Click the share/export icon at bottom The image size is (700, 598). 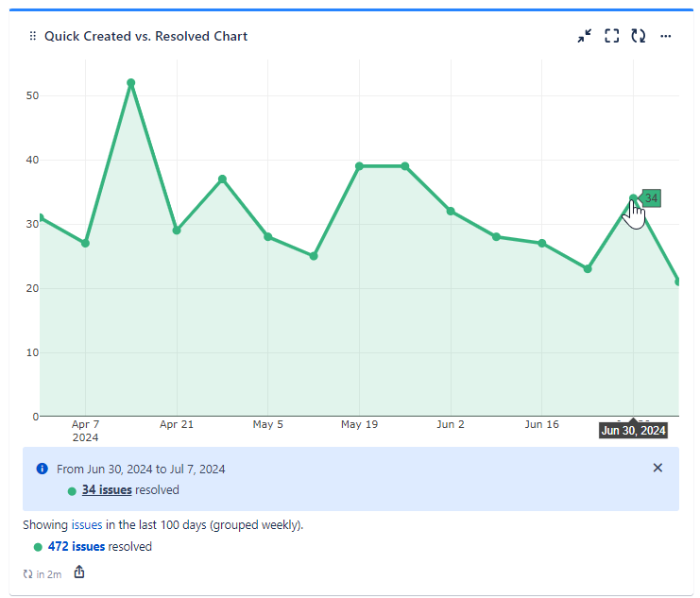[x=79, y=572]
